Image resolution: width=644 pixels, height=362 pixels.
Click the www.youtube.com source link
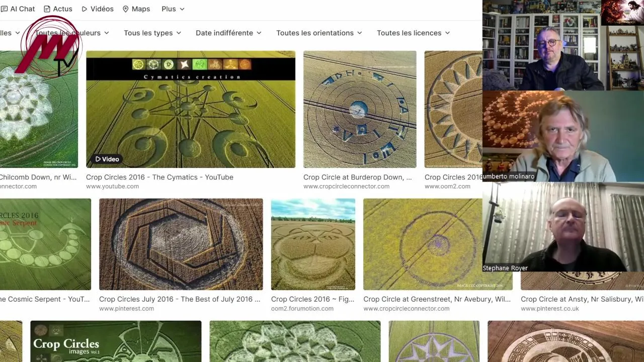[112, 186]
